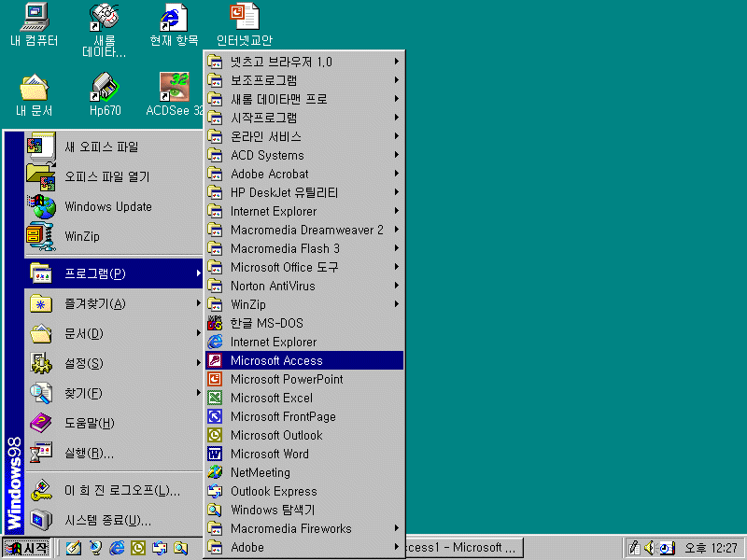Open the Microsoft Office 도구 program group
Screen dimensions: 747x560
click(304, 267)
